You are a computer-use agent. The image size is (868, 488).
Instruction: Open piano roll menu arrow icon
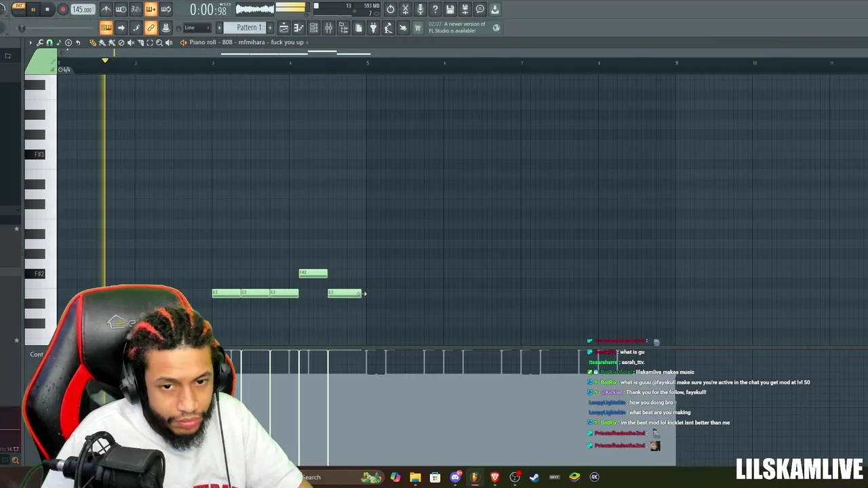pyautogui.click(x=31, y=43)
